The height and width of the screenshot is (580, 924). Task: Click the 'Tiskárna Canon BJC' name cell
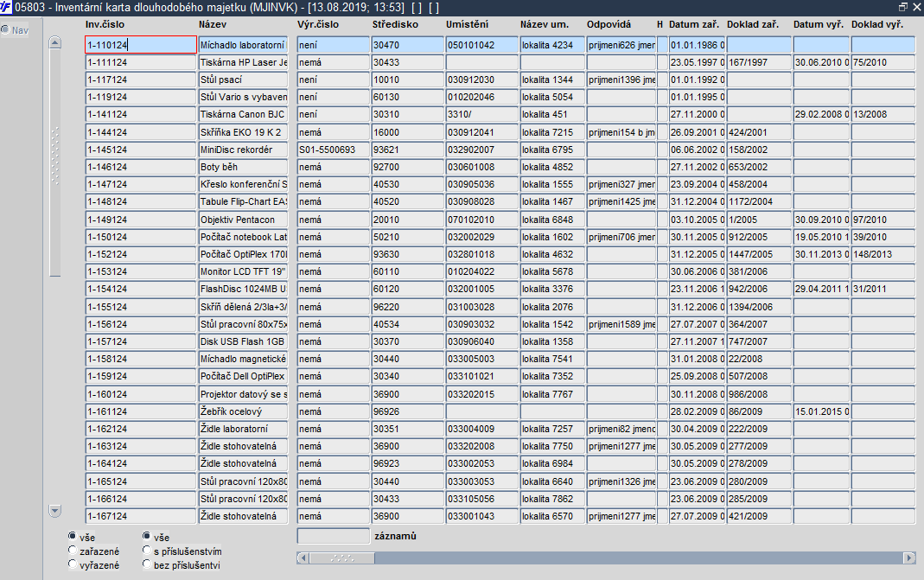click(x=243, y=114)
